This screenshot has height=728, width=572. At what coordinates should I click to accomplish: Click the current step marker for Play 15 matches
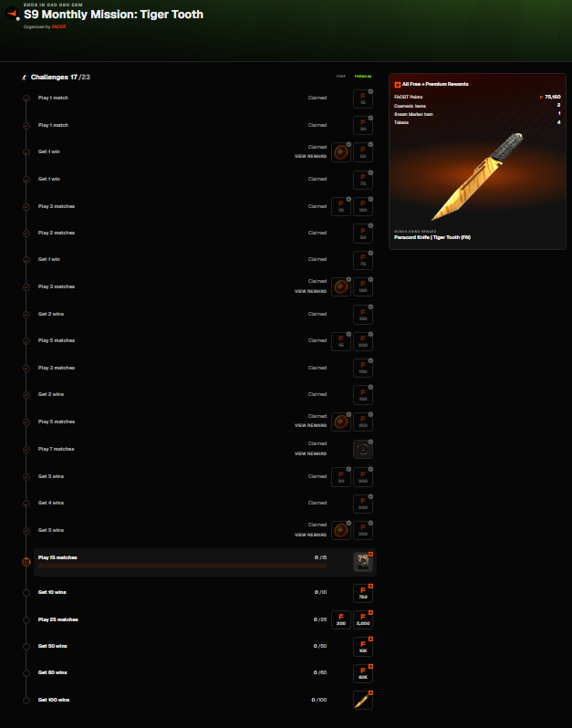[x=26, y=562]
